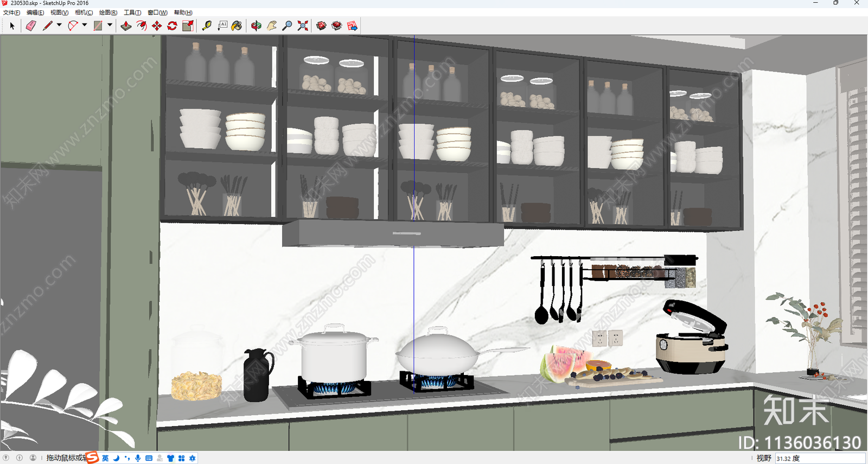Toggle the 英 input language indicator
868x464 pixels.
pyautogui.click(x=105, y=458)
